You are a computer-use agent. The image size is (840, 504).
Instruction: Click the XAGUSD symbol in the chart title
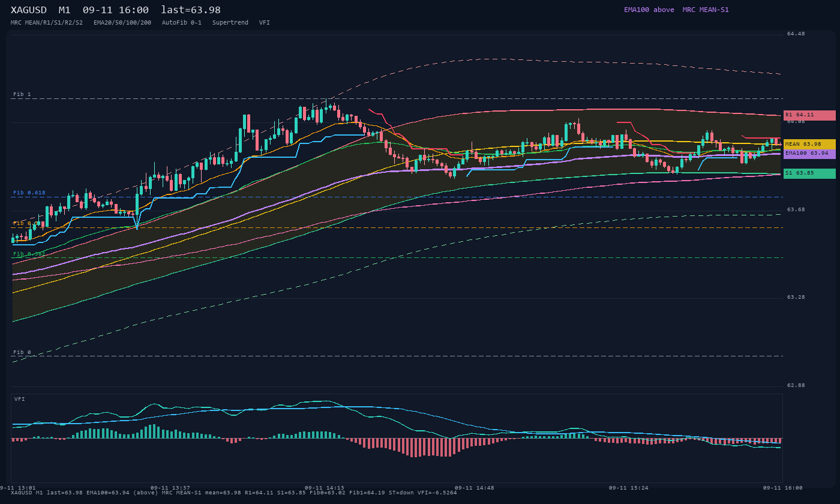point(29,10)
